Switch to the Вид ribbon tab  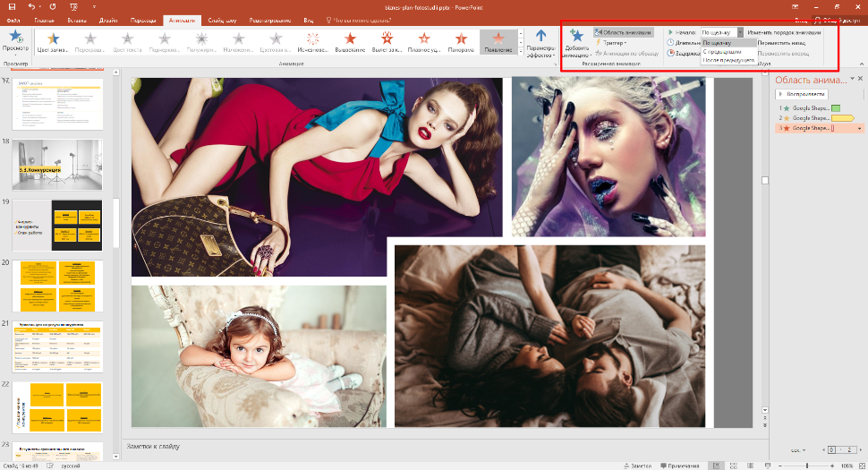(x=309, y=21)
